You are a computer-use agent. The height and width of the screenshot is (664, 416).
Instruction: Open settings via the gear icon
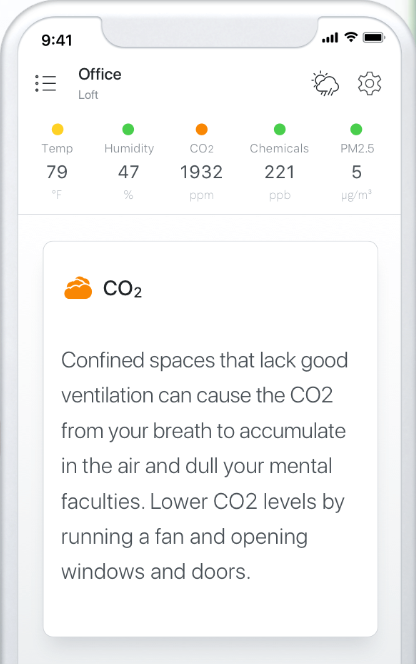[369, 83]
